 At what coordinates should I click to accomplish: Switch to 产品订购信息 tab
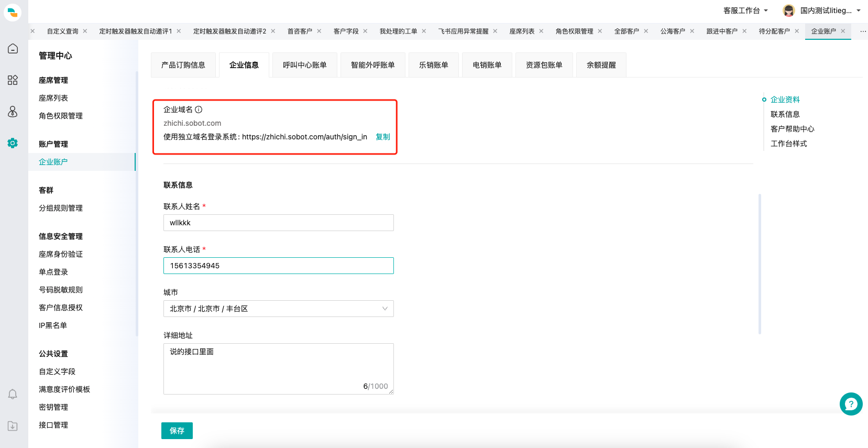click(183, 65)
